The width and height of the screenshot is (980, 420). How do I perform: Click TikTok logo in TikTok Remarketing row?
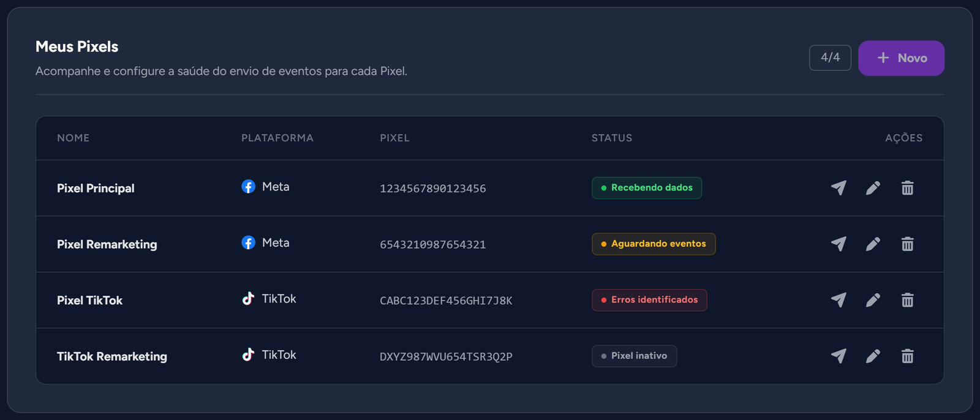tap(248, 354)
